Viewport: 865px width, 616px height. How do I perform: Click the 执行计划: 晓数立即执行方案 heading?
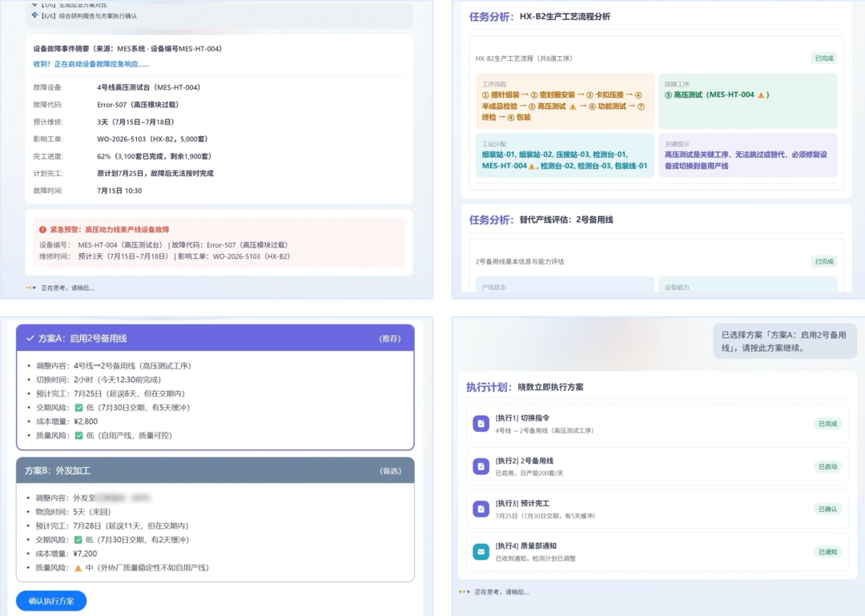(525, 387)
